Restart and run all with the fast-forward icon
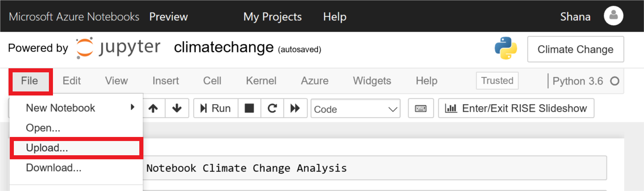This screenshot has height=191, width=644. click(x=295, y=109)
